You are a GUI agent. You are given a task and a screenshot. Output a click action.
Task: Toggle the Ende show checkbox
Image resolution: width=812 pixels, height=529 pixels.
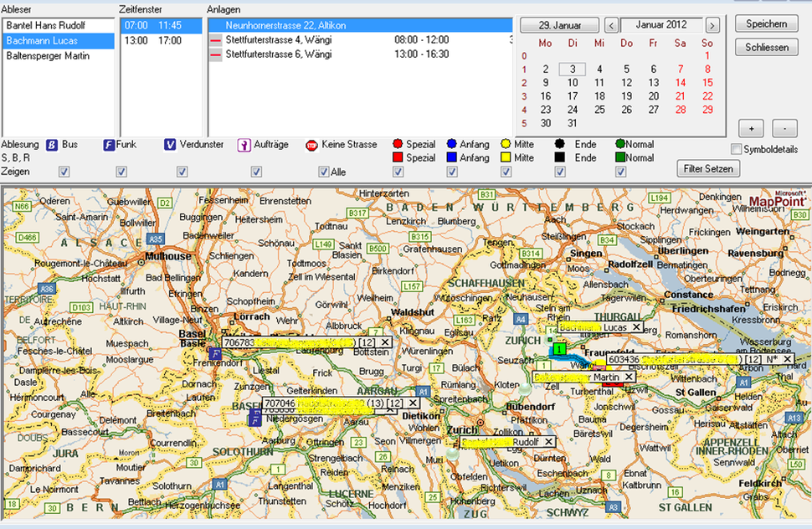coord(560,172)
